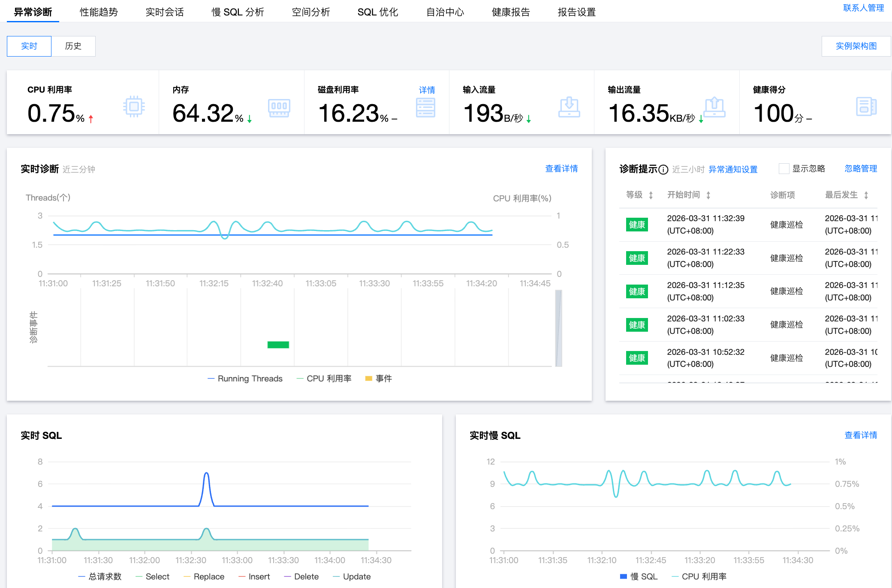Click the input traffic download icon
The width and height of the screenshot is (892, 588).
tap(569, 107)
